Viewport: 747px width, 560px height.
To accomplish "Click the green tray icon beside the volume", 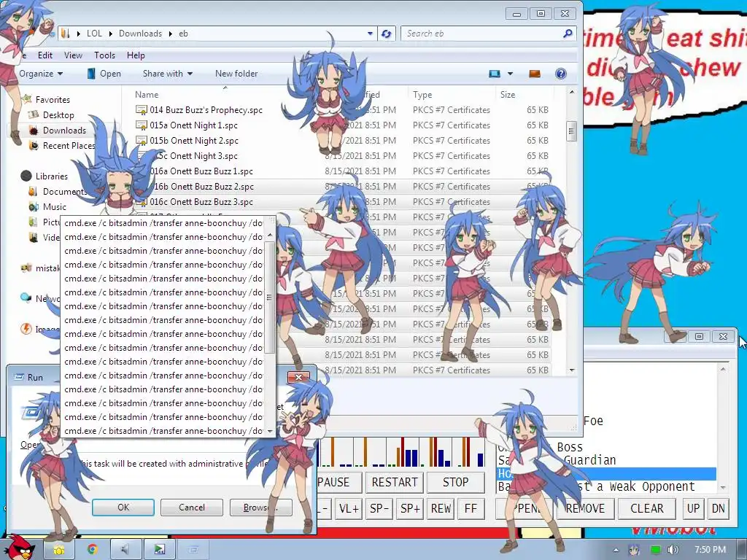I will click(x=656, y=550).
